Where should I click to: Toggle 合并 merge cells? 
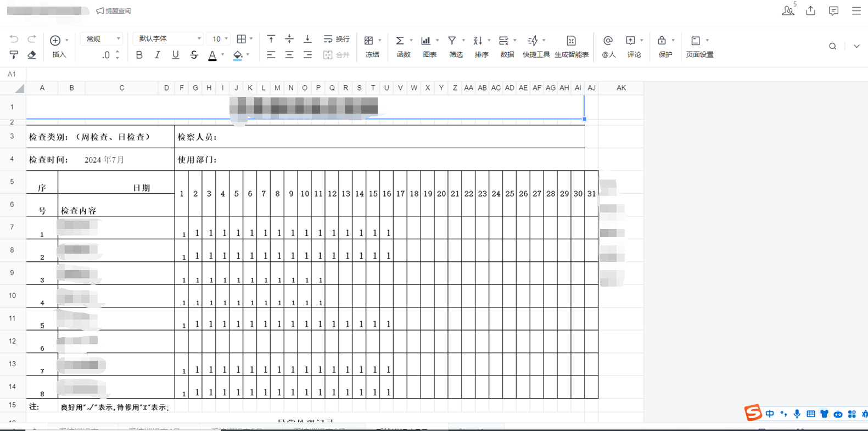(336, 55)
